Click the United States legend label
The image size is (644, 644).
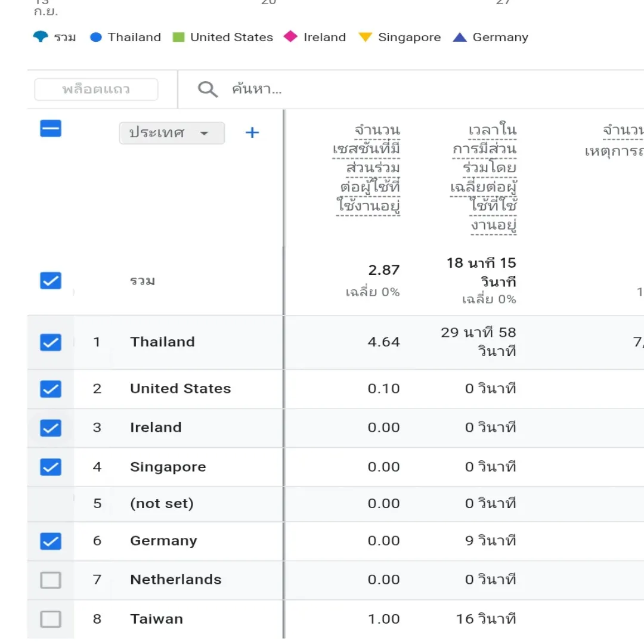(231, 38)
